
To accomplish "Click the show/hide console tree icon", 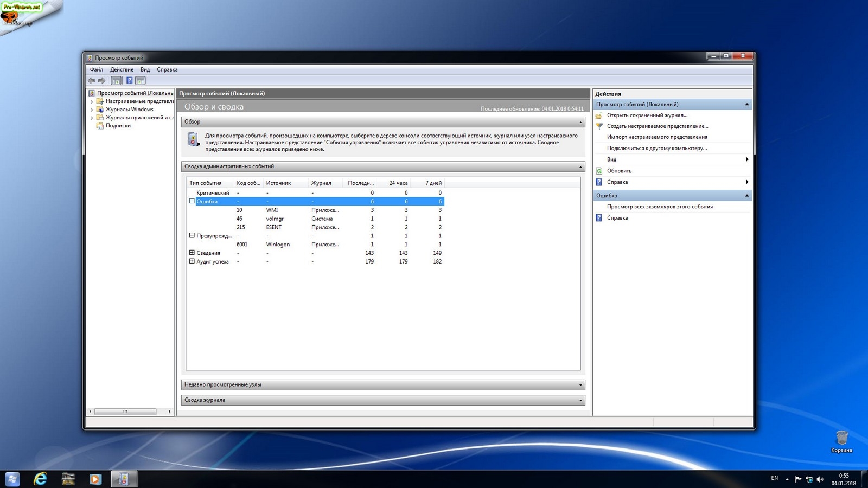I will pyautogui.click(x=116, y=81).
